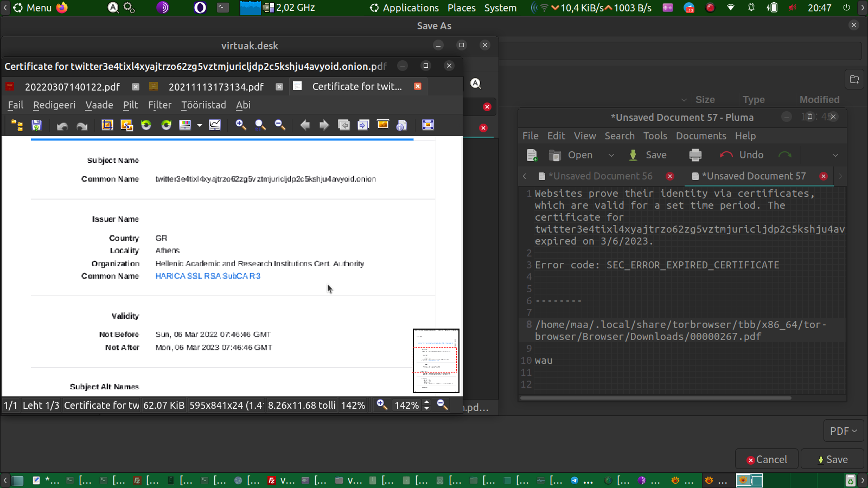This screenshot has width=868, height=488.
Task: Close the *Unsaved Document 57 tab
Action: click(824, 176)
